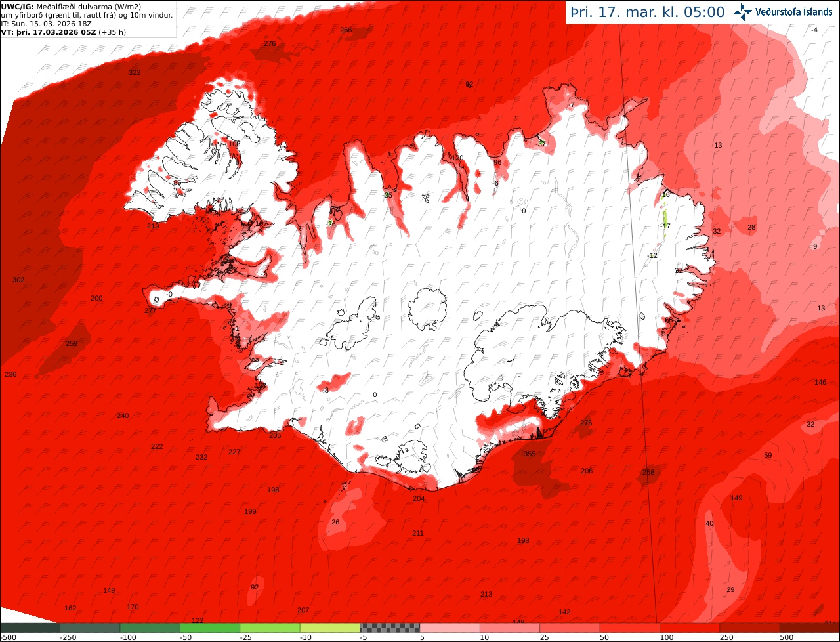Image resolution: width=840 pixels, height=642 pixels.
Task: Click the -17 flux value on the map
Action: click(665, 226)
